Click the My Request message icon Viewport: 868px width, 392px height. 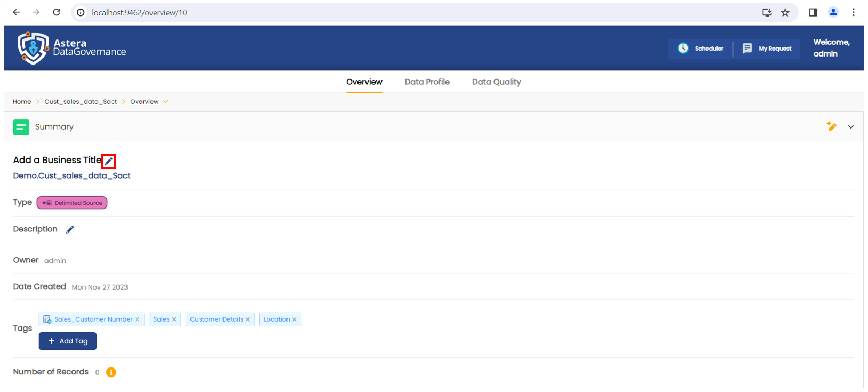pyautogui.click(x=747, y=49)
